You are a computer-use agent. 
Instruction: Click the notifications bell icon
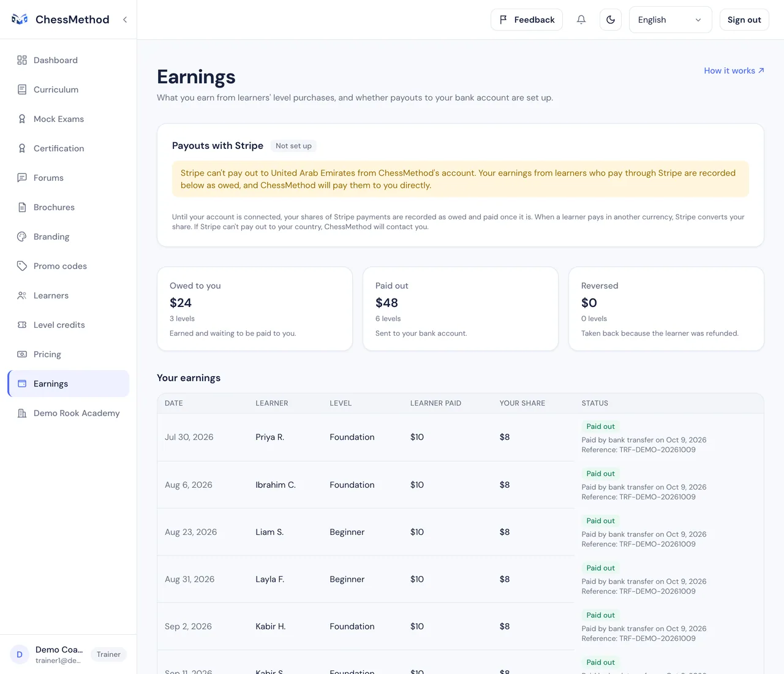pos(581,20)
